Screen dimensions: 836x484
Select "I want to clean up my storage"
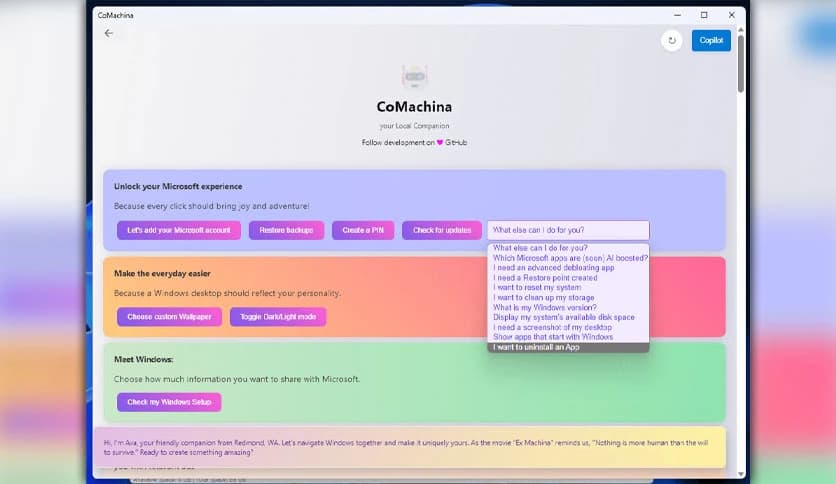544,298
